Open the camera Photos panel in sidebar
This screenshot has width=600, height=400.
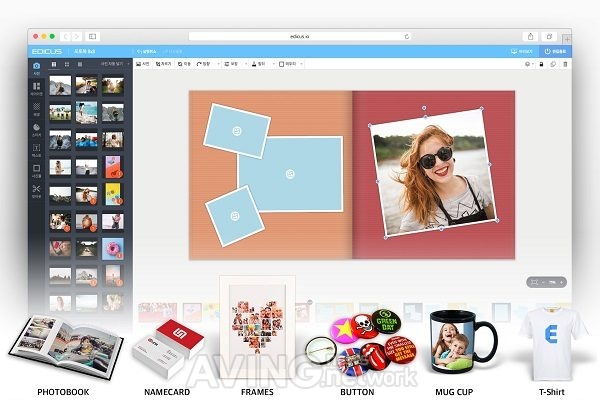(36, 68)
